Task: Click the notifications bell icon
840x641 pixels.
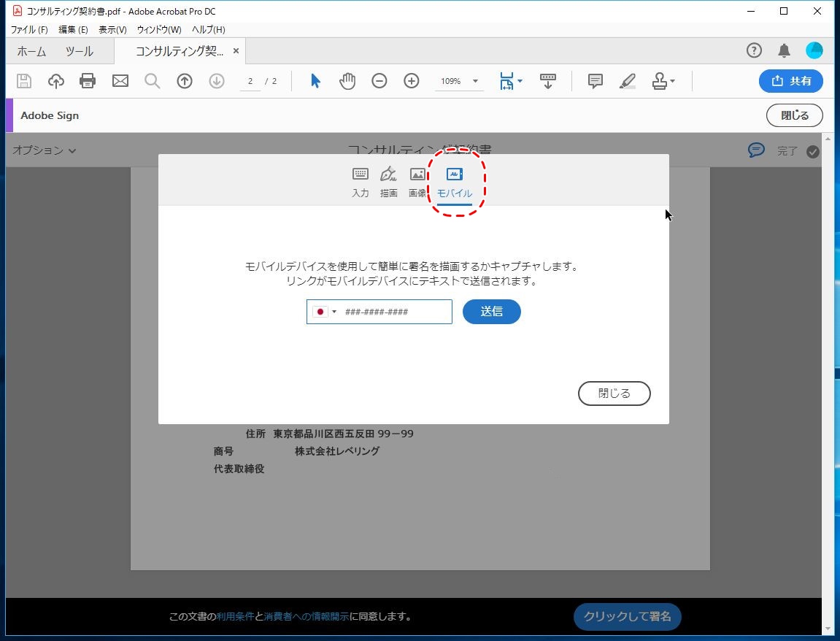Action: click(785, 50)
